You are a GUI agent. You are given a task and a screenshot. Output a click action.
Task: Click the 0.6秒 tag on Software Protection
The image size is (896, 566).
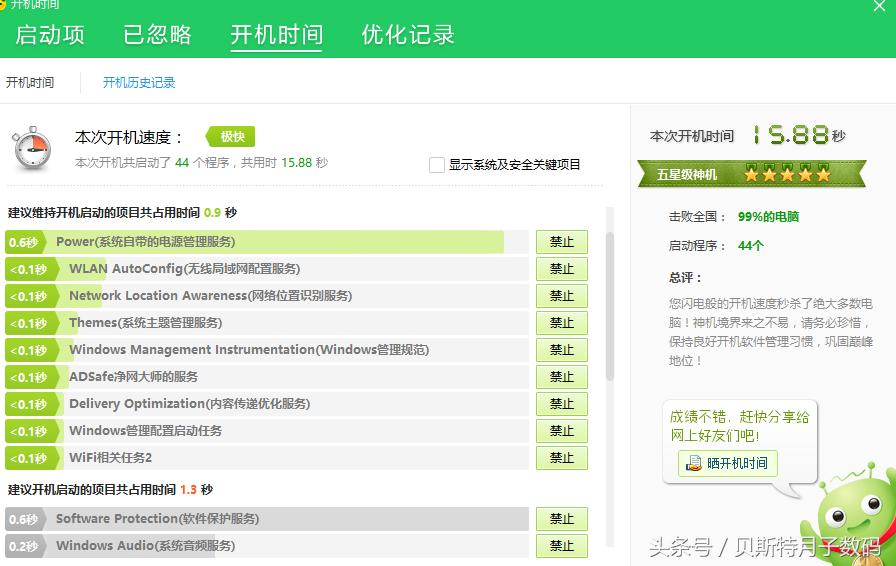pos(25,519)
